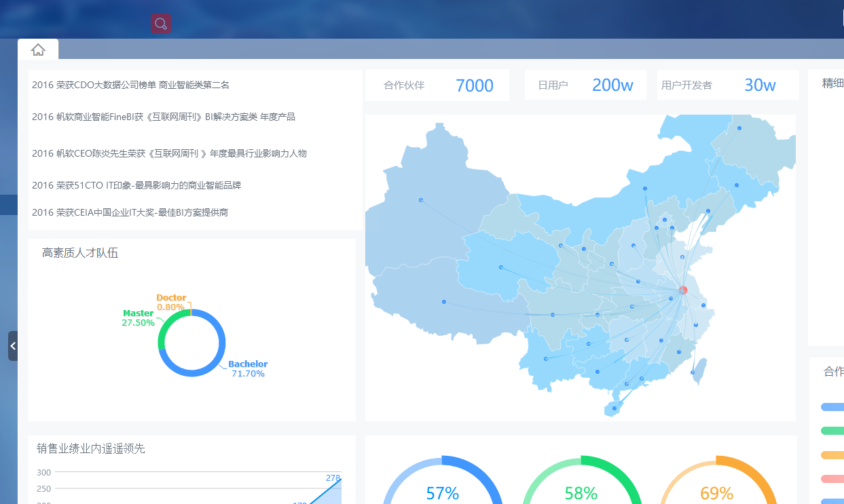Click the 200w daily users value
This screenshot has height=504, width=844.
612,85
